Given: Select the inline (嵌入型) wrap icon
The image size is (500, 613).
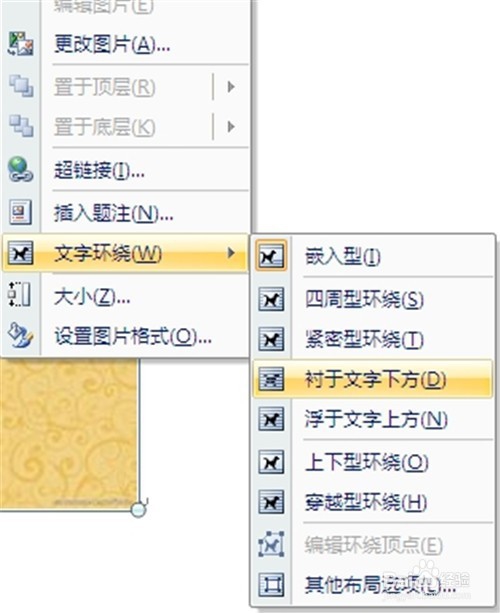Looking at the screenshot, I should coord(271,256).
